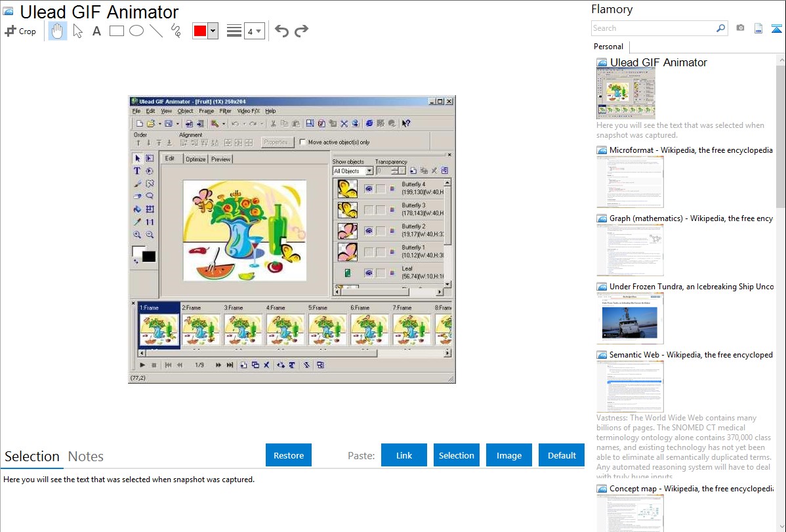Open the annotation color dropdown arrow

tap(213, 31)
